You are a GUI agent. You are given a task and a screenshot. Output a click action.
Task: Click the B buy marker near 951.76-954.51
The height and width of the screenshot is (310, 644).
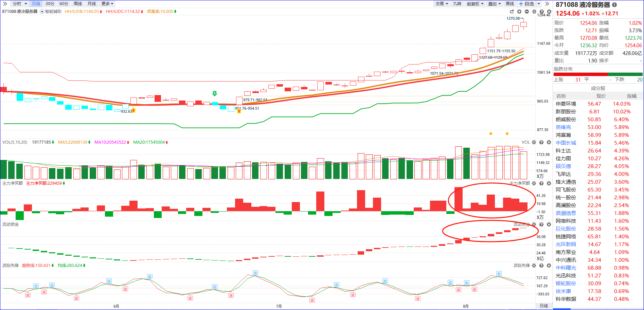pos(239,111)
